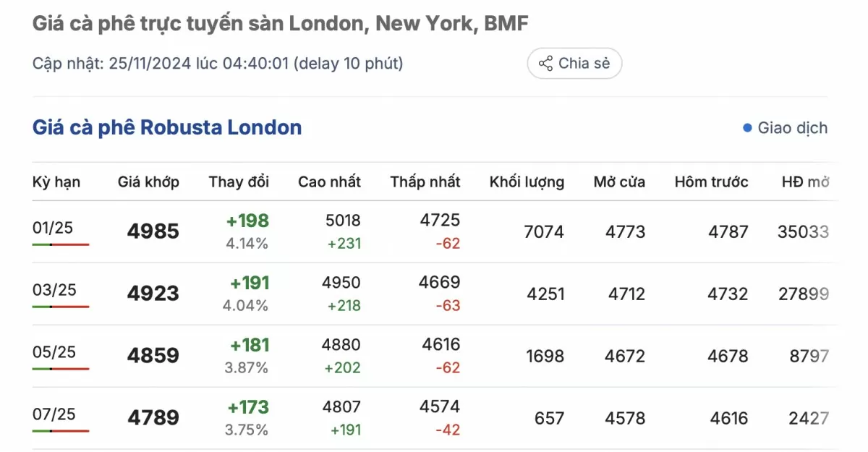The image size is (868, 452).
Task: Sort by the Kỳ hạn column header
Action: (x=56, y=182)
